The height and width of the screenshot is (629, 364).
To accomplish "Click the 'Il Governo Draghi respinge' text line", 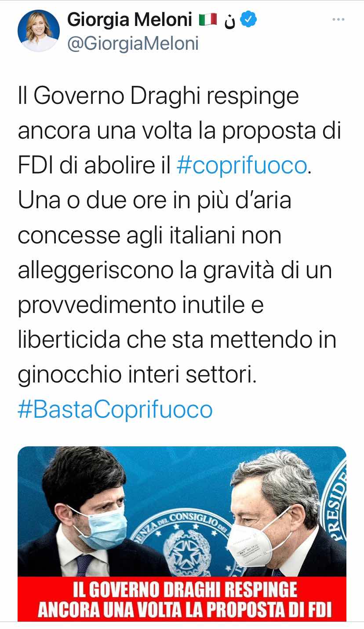I will [x=158, y=96].
